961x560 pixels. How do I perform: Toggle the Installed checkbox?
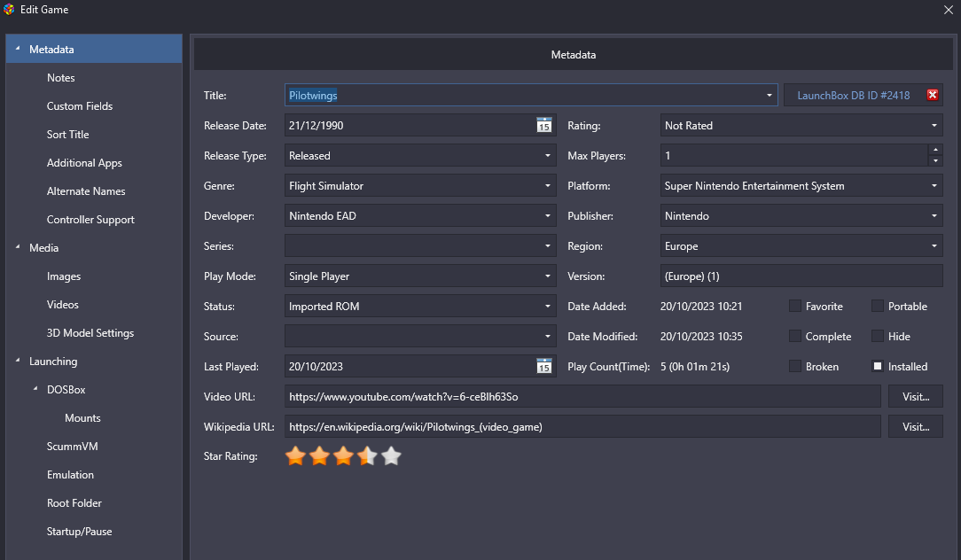coord(878,366)
